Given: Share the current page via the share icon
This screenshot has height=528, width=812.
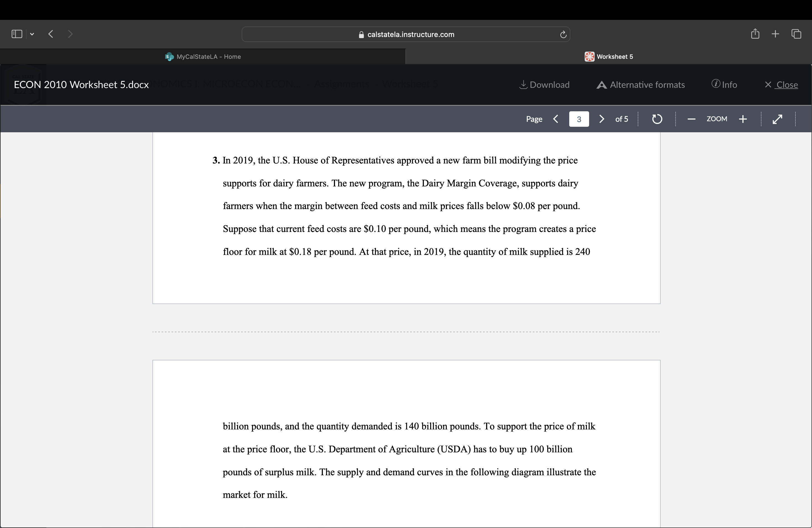Looking at the screenshot, I should (x=755, y=33).
